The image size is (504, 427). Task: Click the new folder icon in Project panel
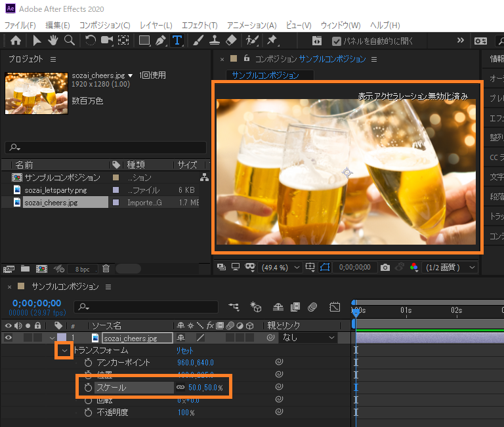pyautogui.click(x=25, y=269)
